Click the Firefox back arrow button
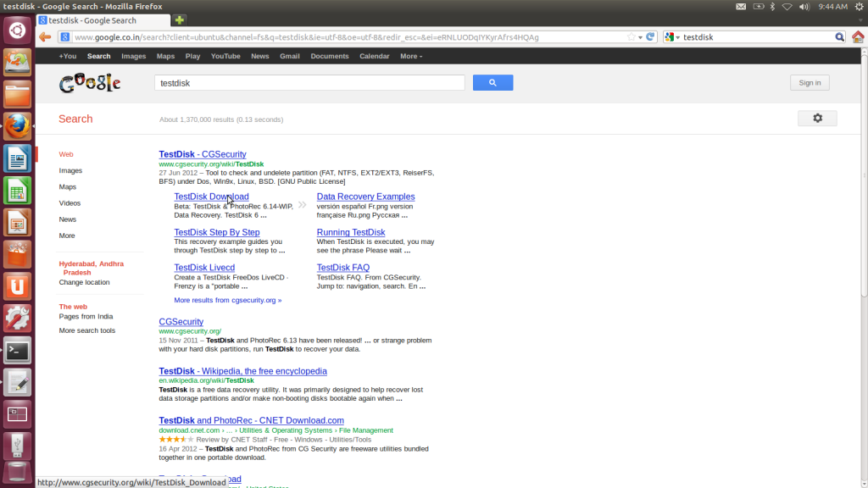 coord(45,37)
